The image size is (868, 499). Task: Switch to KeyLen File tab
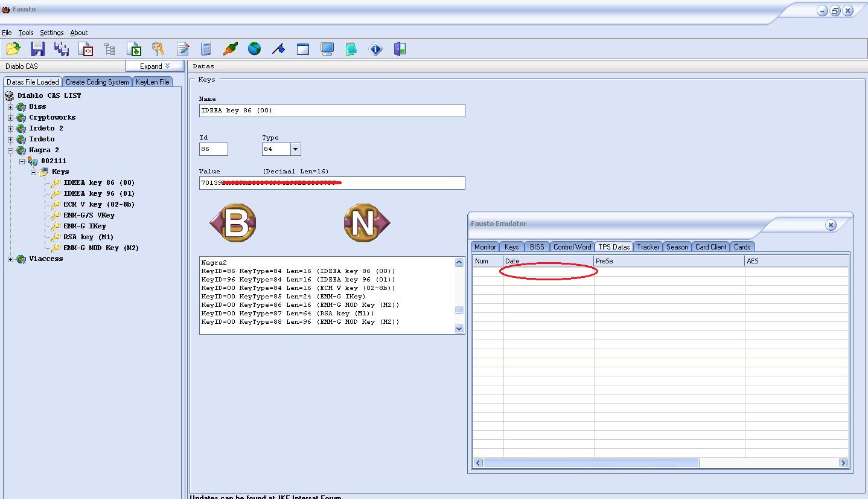tap(152, 82)
